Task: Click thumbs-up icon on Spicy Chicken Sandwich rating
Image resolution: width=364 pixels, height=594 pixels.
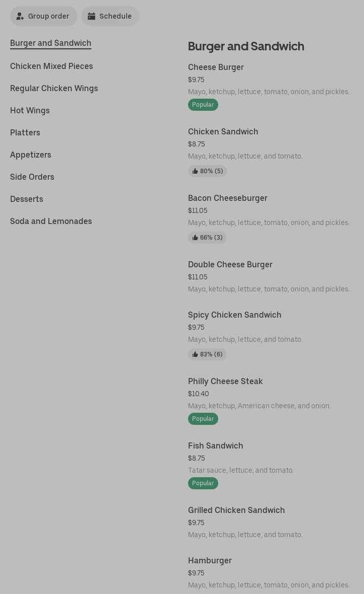Action: [x=195, y=354]
